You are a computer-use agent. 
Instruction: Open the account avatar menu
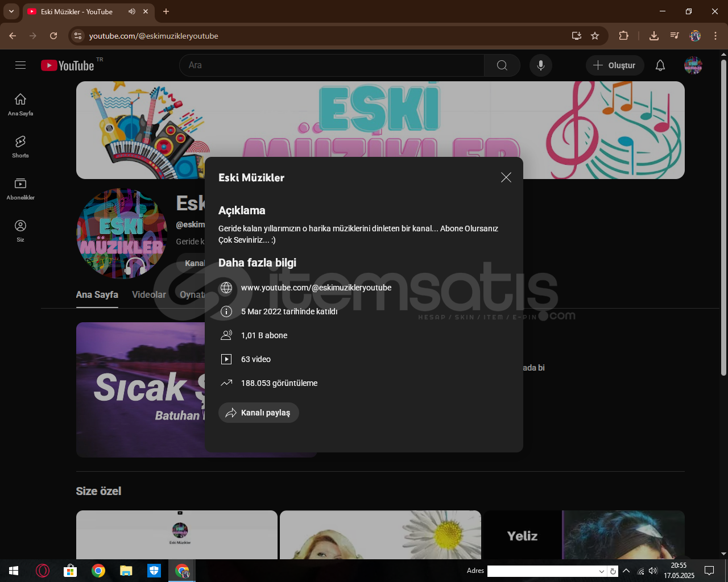pos(693,65)
